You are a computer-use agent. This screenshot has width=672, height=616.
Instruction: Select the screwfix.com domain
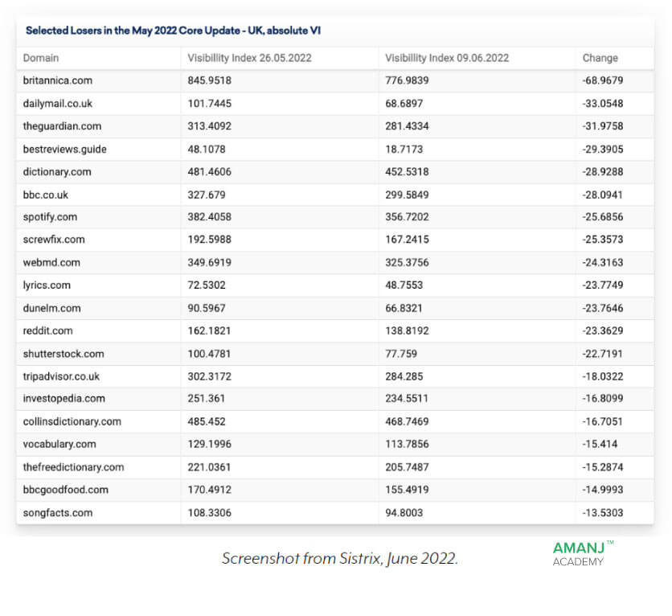pos(54,239)
